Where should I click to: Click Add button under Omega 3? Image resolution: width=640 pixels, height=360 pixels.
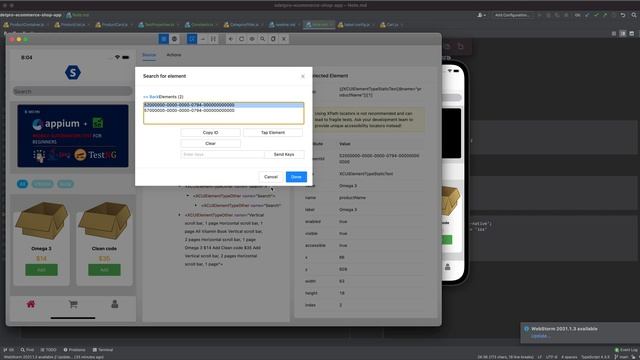click(41, 270)
